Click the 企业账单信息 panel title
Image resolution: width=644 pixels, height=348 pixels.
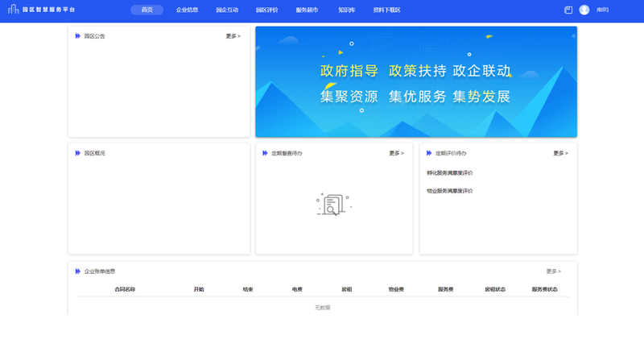(99, 271)
